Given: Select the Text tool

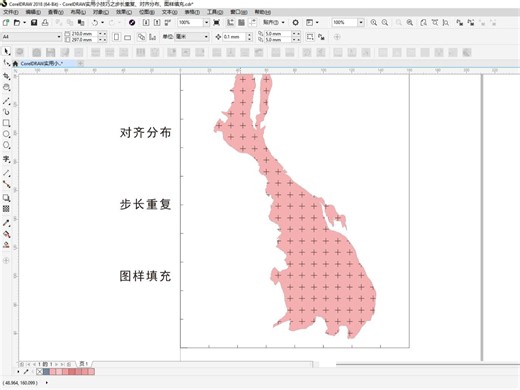Looking at the screenshot, I should [6, 159].
